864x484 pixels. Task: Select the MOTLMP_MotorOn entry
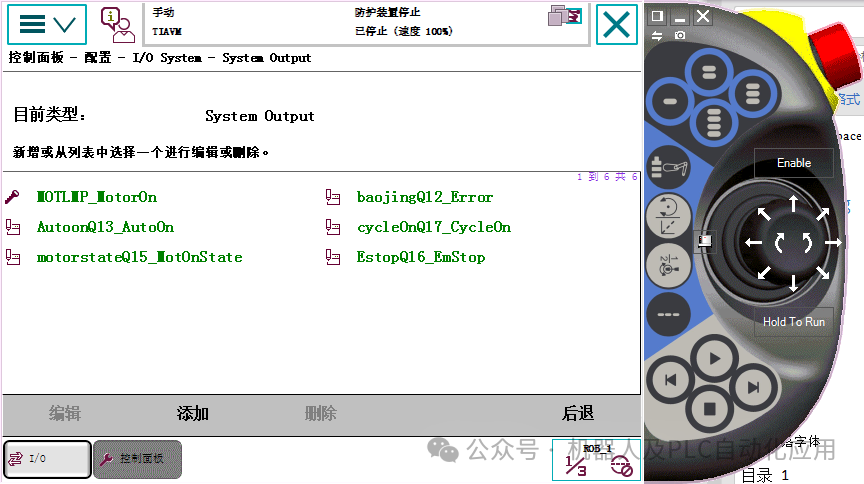[x=97, y=197]
